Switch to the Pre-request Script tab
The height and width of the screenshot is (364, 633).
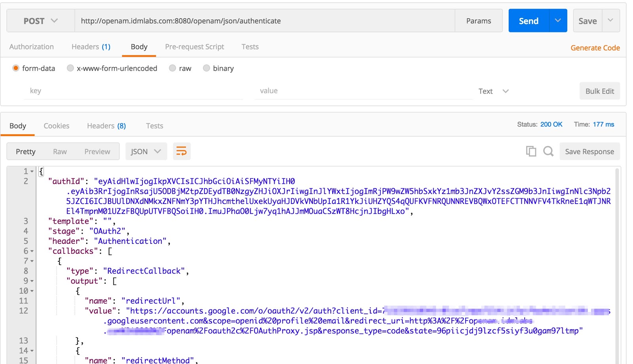(x=194, y=47)
